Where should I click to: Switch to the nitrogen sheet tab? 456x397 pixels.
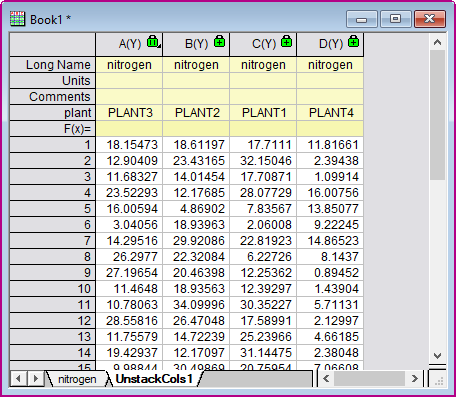[x=77, y=379]
